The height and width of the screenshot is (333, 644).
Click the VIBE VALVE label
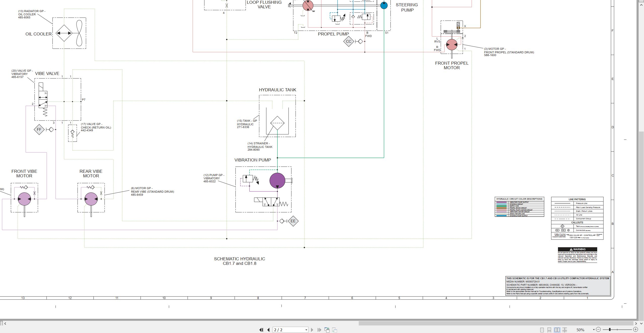point(47,73)
